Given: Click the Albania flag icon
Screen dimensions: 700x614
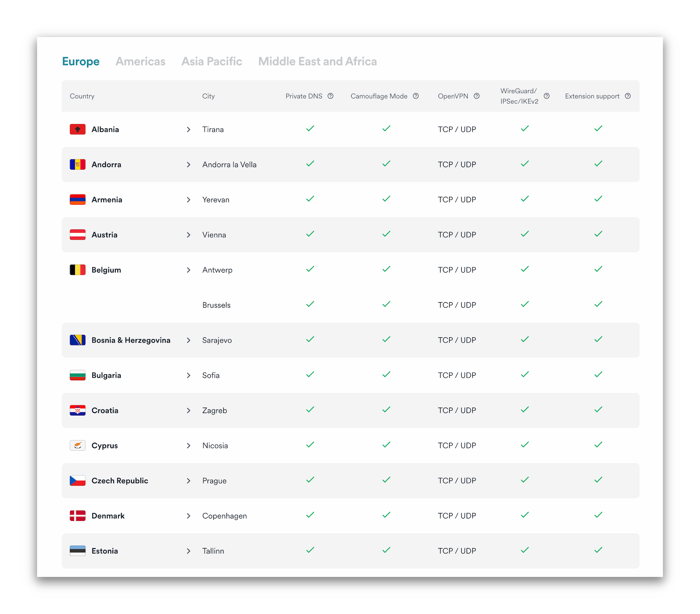Looking at the screenshot, I should click(77, 129).
